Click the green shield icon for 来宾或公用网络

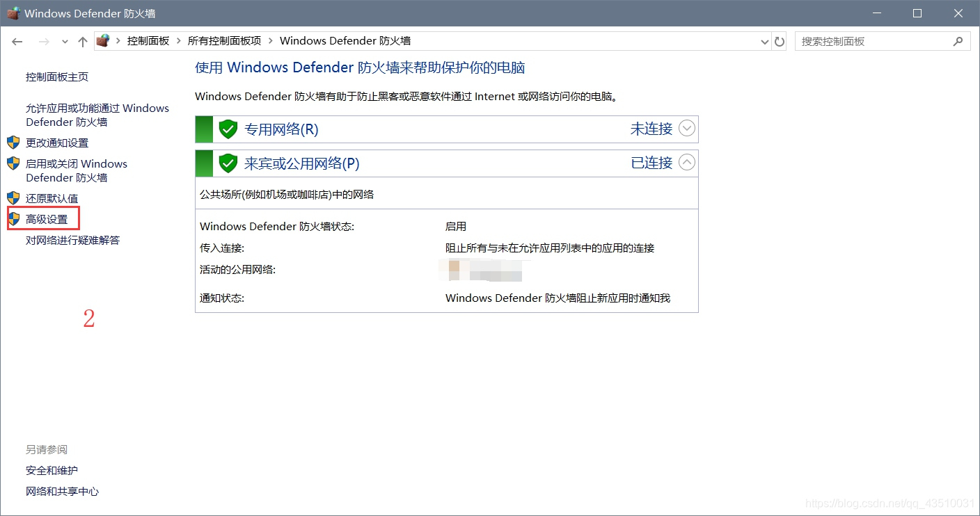228,163
